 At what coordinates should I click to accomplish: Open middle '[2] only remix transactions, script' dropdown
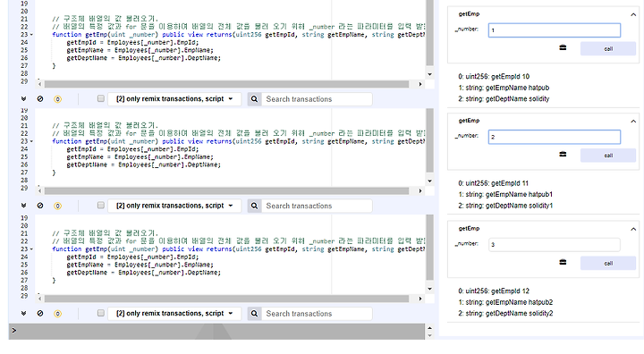(x=174, y=206)
